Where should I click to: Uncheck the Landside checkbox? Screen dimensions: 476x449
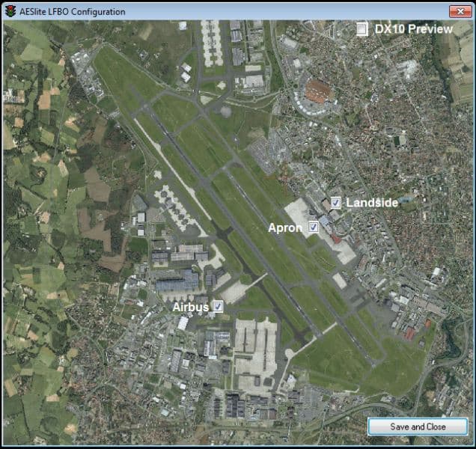coord(335,203)
